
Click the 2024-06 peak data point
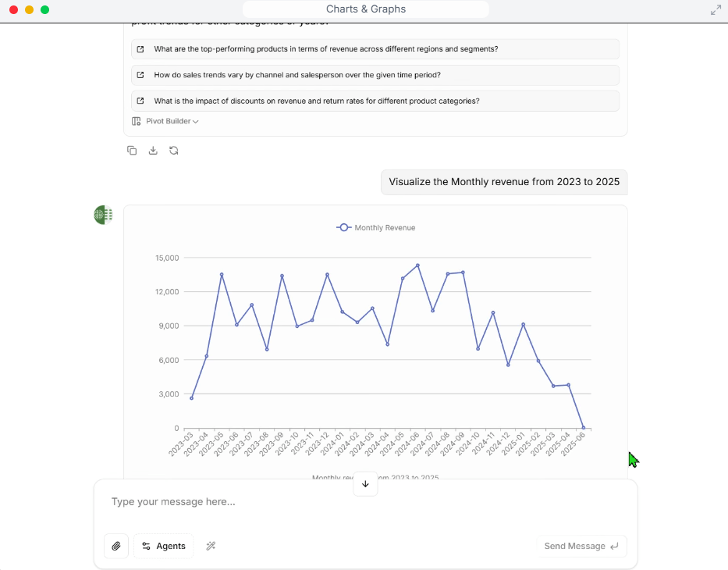click(x=418, y=265)
